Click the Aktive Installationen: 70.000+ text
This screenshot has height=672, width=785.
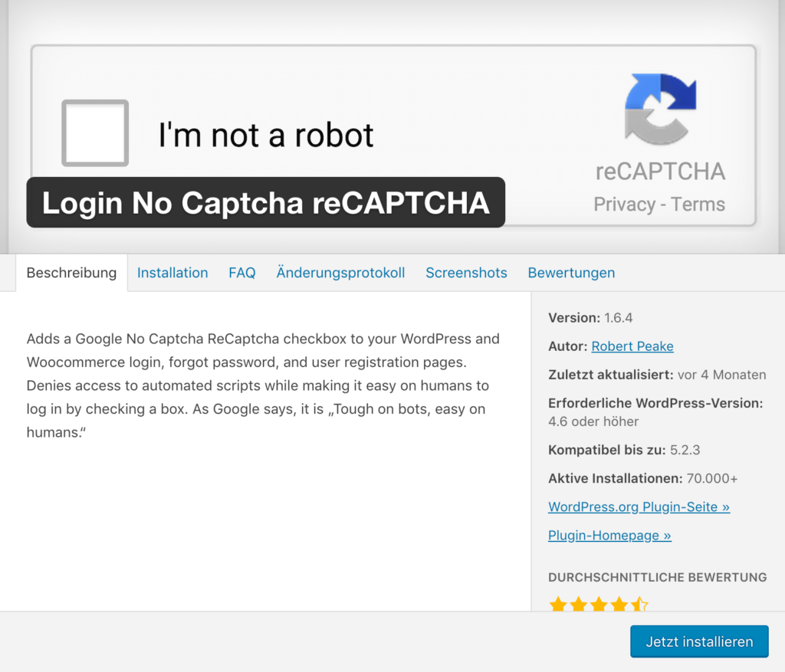click(x=643, y=478)
